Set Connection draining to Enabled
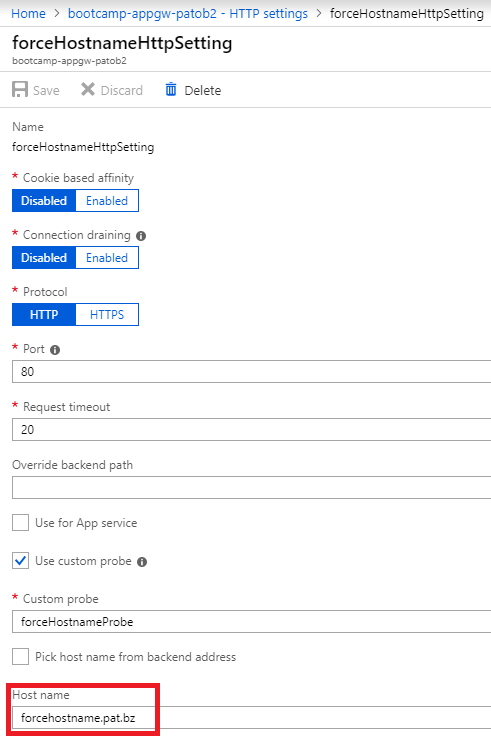The image size is (491, 739). tap(107, 258)
